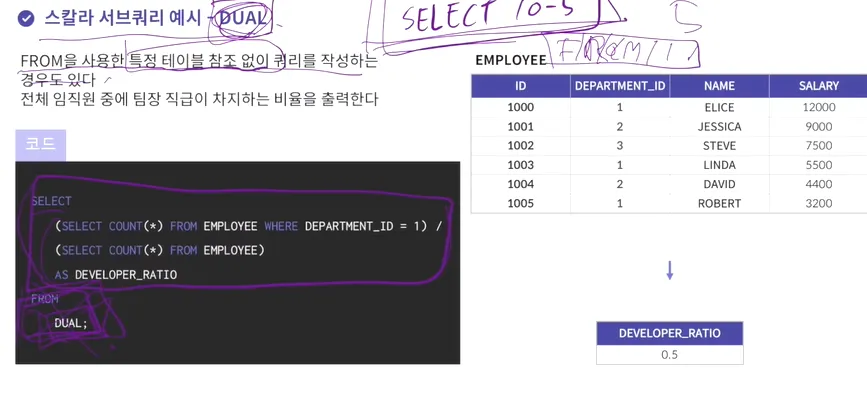Select the ELICE name cell

[719, 107]
